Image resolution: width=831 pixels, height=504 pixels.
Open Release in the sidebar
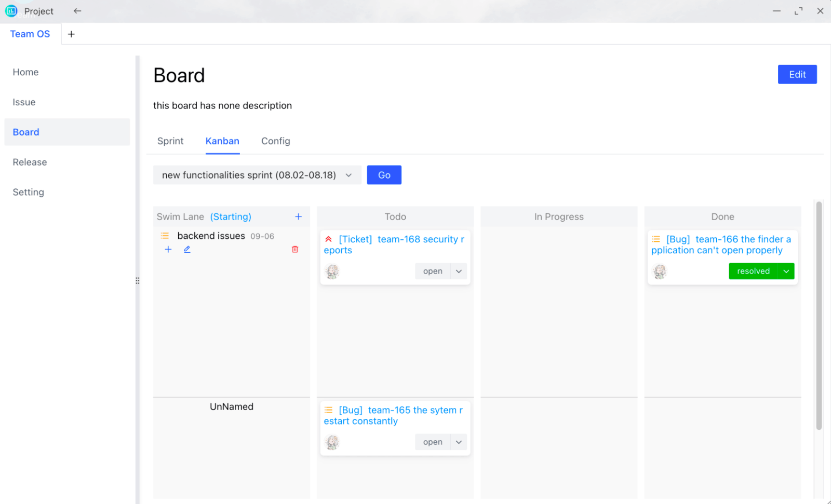pos(30,162)
